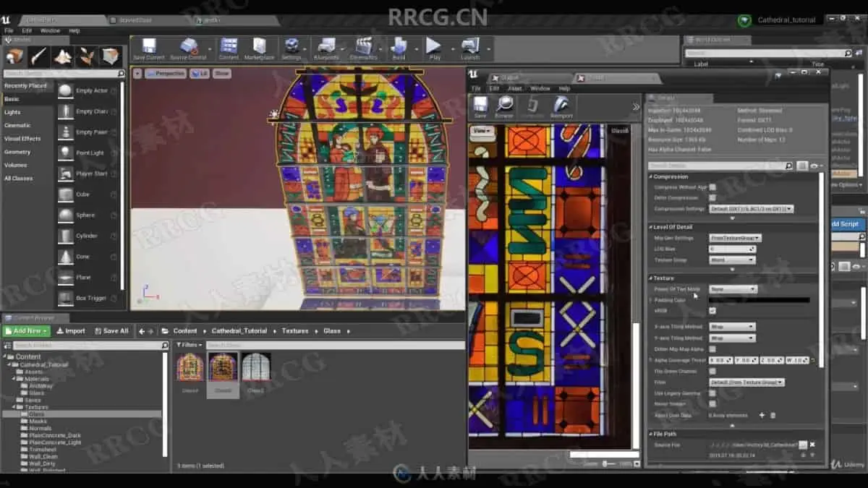Image resolution: width=868 pixels, height=488 pixels.
Task: Toggle Defer Compression checkbox
Action: tap(712, 197)
